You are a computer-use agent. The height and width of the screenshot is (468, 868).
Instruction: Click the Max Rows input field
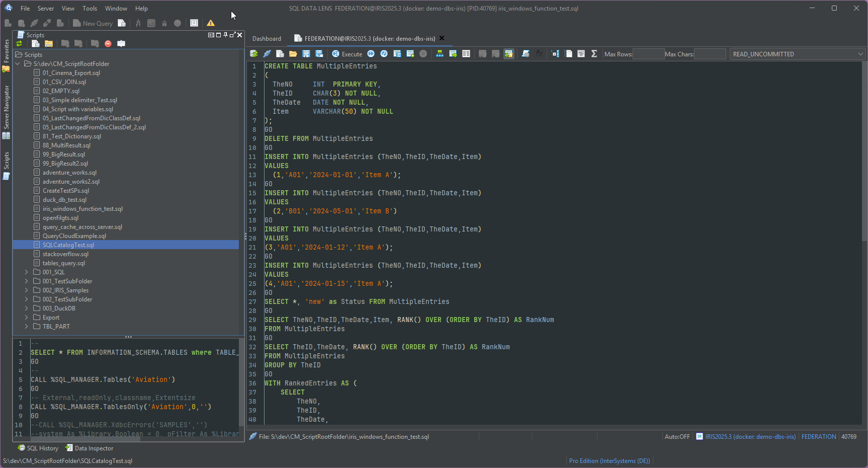[x=648, y=54]
